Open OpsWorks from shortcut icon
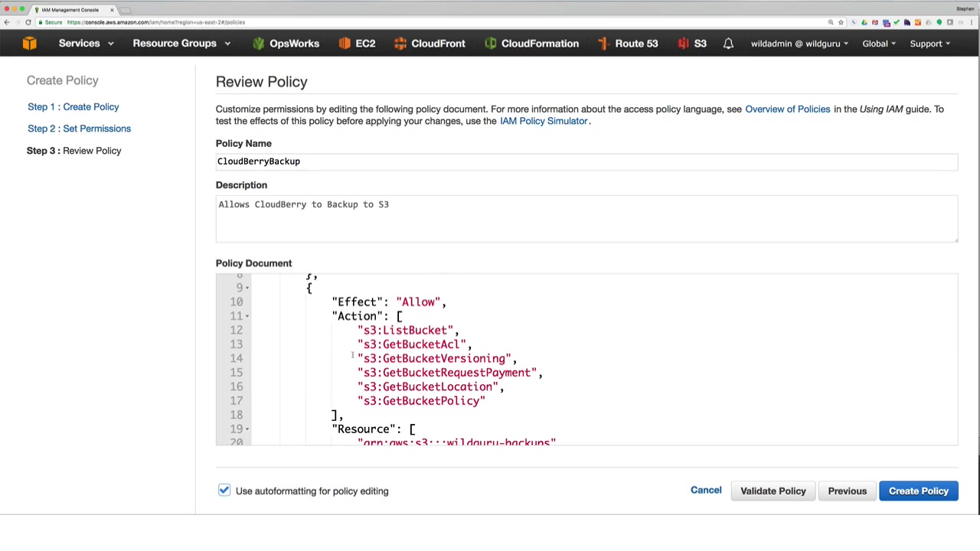The height and width of the screenshot is (551, 980). [x=259, y=44]
